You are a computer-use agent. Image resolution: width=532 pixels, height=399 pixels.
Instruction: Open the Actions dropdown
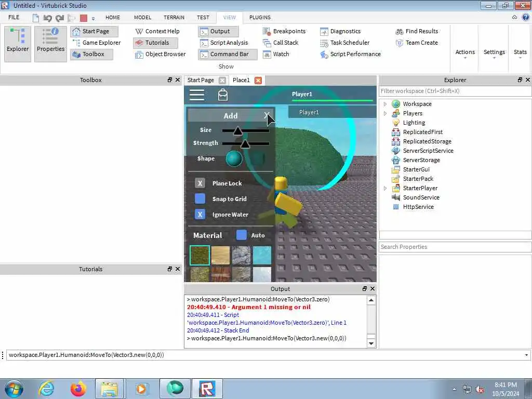[x=465, y=54]
